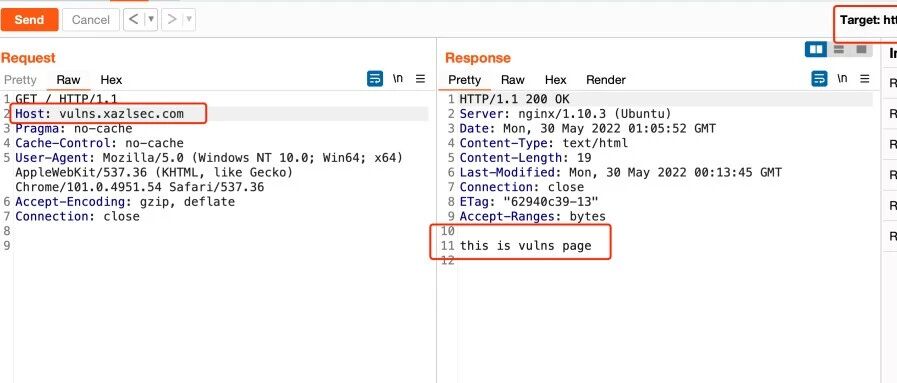
Task: Click the orange Send button
Action: [29, 20]
